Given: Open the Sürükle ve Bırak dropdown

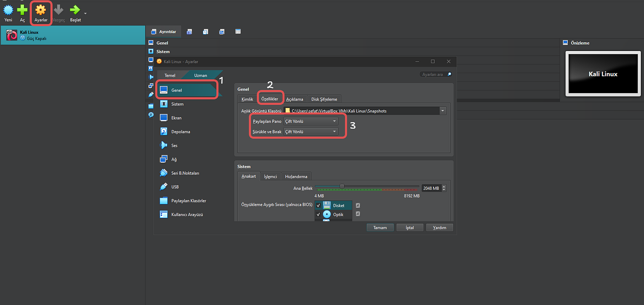Looking at the screenshot, I should tap(311, 132).
